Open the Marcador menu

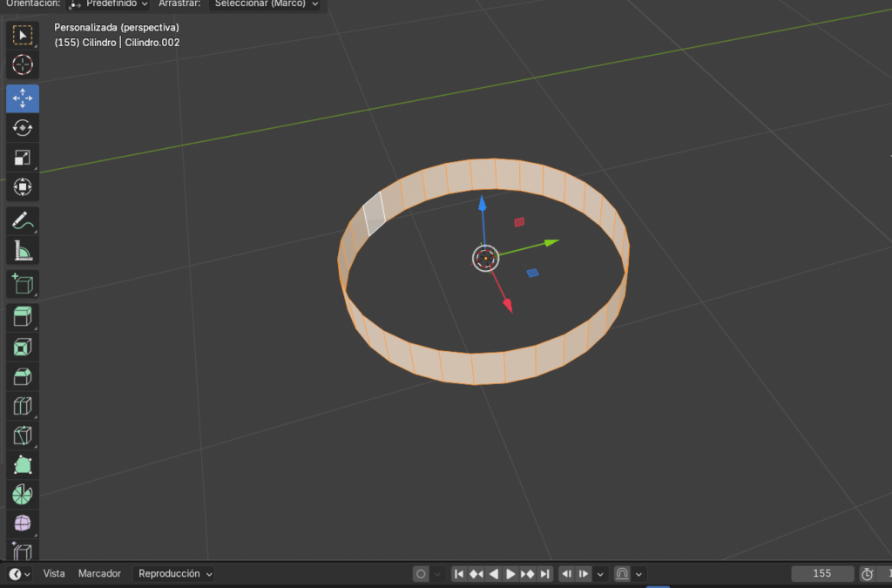coord(99,574)
